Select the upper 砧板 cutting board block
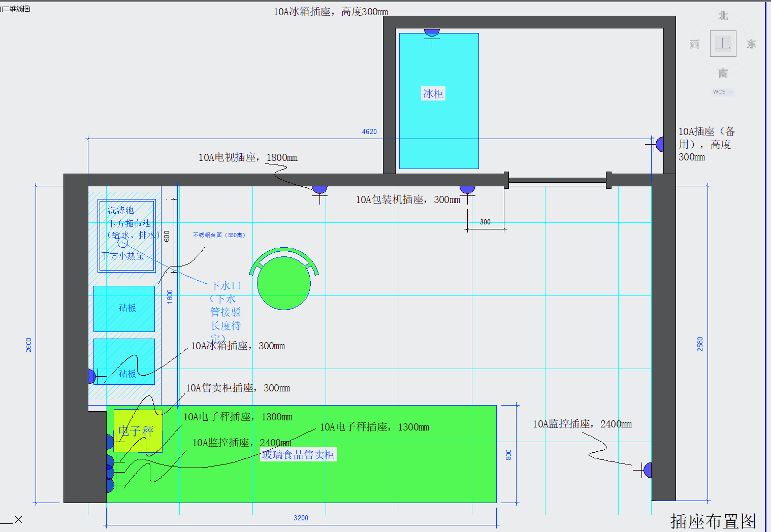This screenshot has width=771, height=532. click(124, 308)
